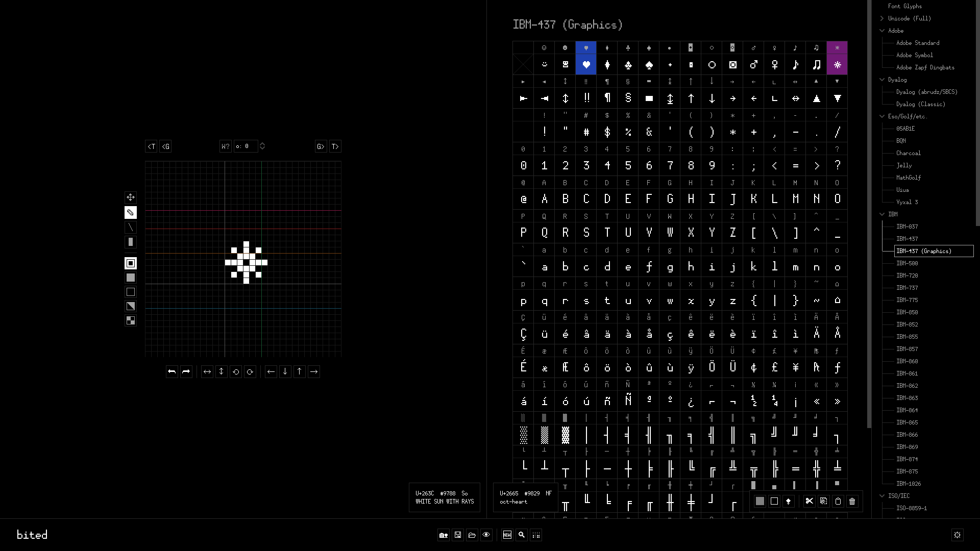The width and height of the screenshot is (980, 551).
Task: Toggle the eye preview icon
Action: pyautogui.click(x=486, y=535)
